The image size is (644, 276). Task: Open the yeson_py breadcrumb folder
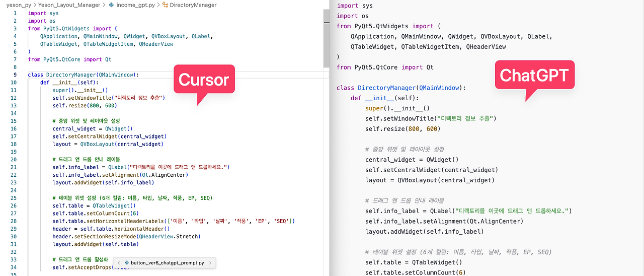click(20, 5)
